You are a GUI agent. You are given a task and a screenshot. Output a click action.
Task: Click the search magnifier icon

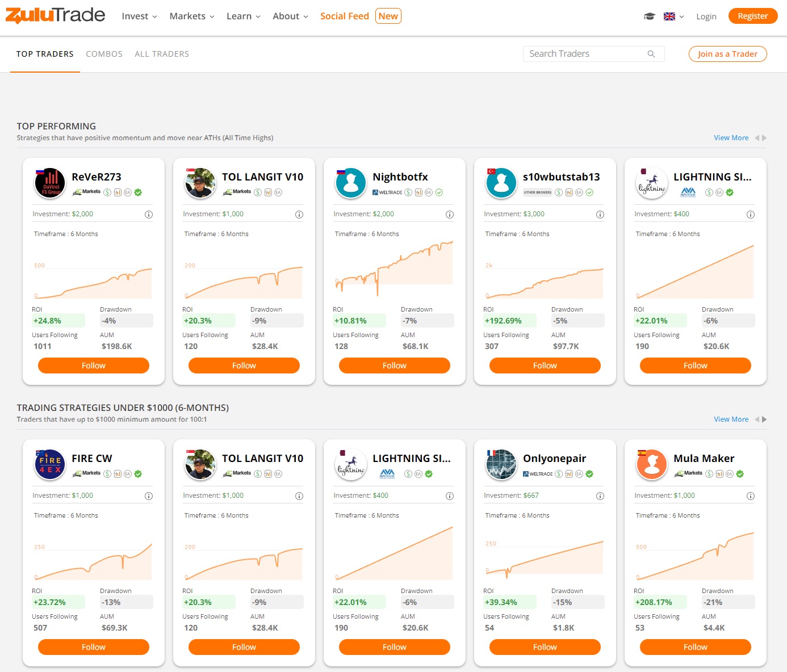point(651,54)
